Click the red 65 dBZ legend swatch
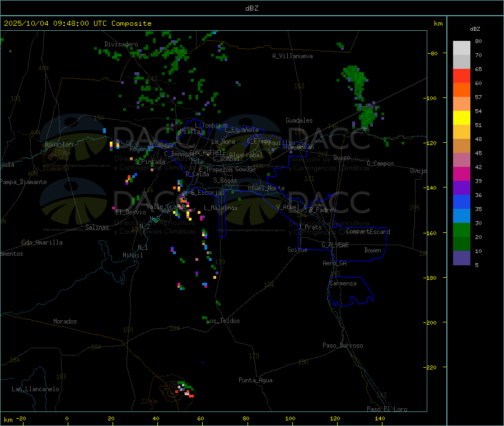 461,76
